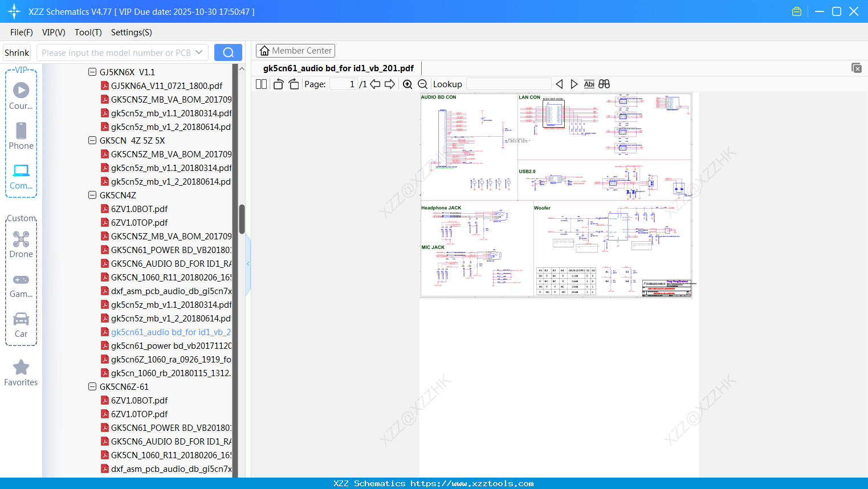Open the File(F) menu
This screenshot has height=489, width=868.
pos(22,32)
